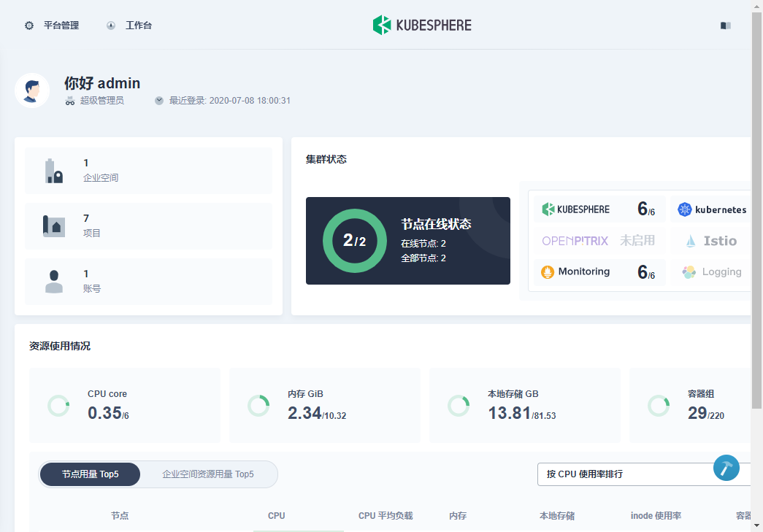Click the account person icon

coord(54,282)
